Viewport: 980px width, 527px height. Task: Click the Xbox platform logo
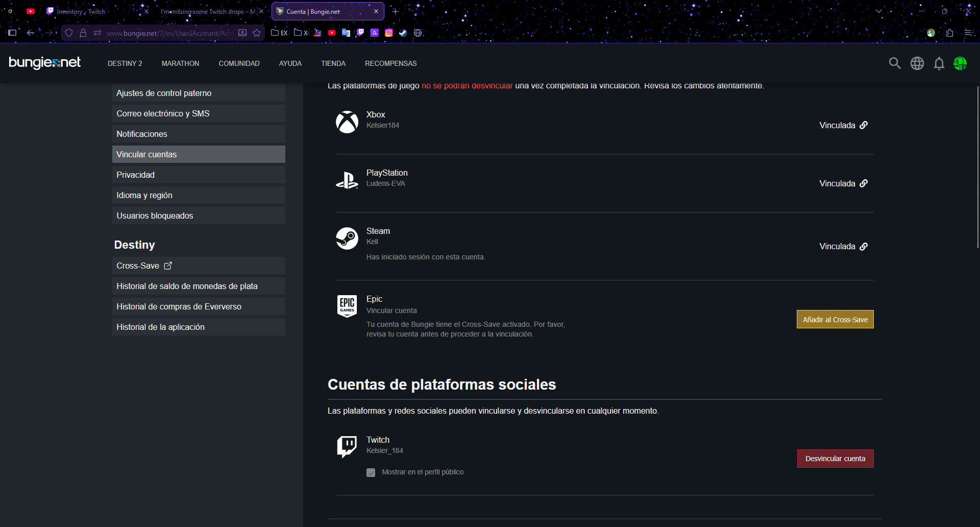click(x=347, y=122)
